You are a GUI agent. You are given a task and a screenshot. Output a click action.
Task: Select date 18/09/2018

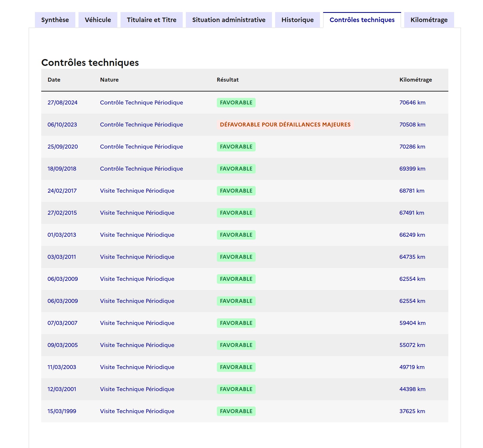[62, 169]
